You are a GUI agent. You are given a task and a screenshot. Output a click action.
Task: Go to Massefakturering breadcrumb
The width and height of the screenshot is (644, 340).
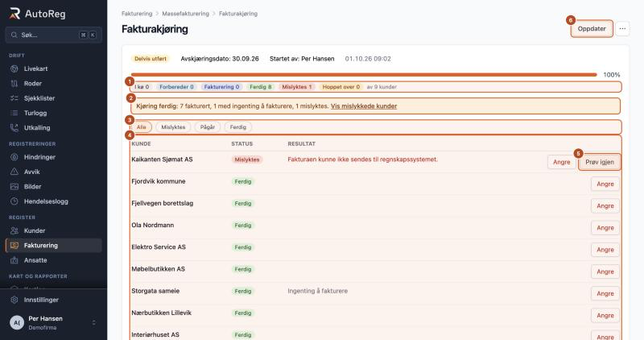coord(185,14)
